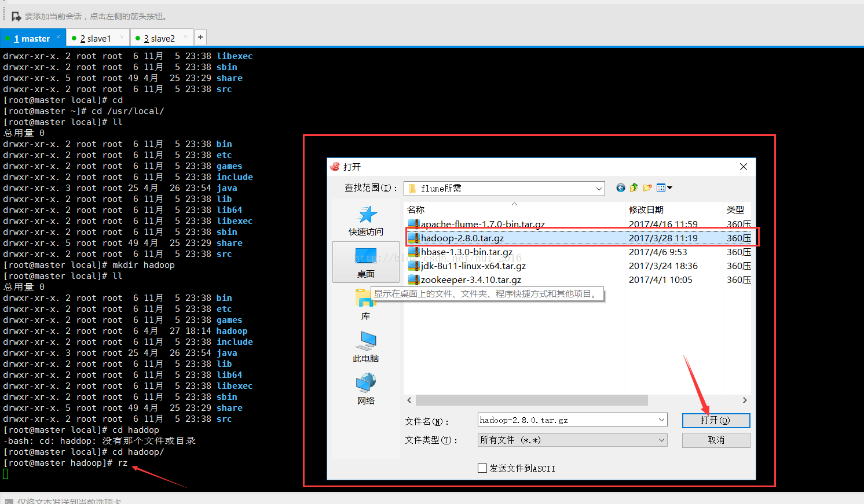Click right arrow of file list scrollbar
The width and height of the screenshot is (864, 504).
tap(745, 400)
